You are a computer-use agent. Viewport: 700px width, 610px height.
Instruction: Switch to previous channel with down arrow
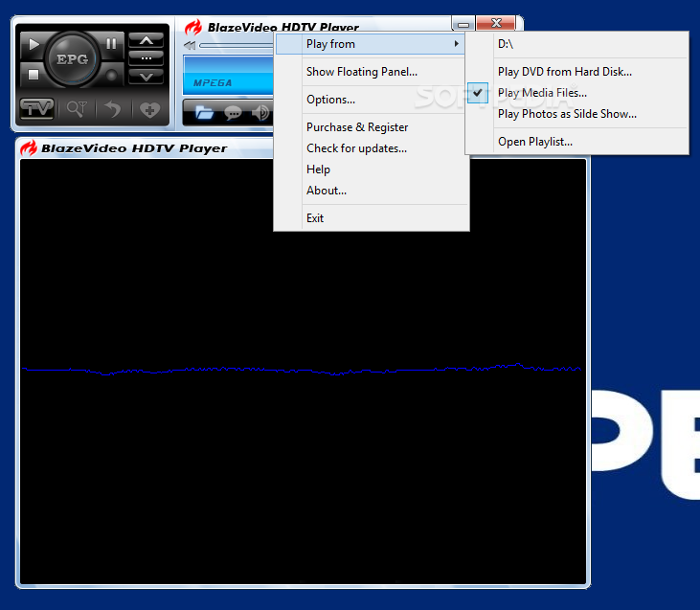(146, 77)
